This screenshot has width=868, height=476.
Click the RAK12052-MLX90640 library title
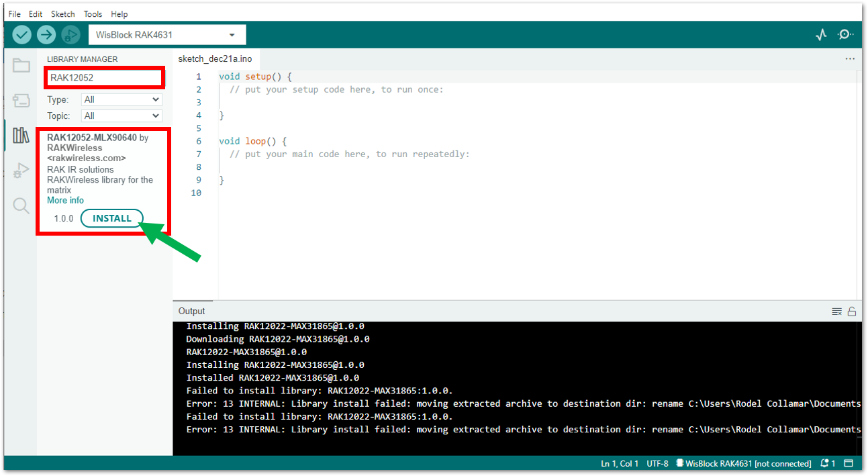coord(92,138)
